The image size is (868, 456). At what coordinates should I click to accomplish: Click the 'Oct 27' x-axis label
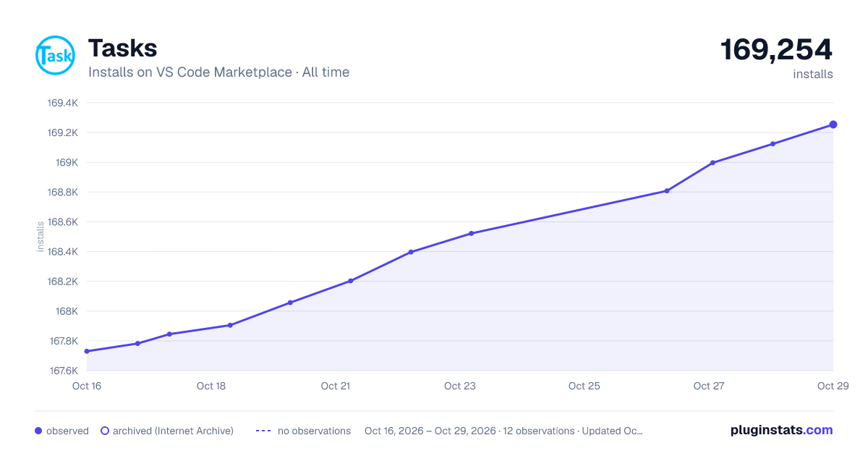pyautogui.click(x=709, y=386)
